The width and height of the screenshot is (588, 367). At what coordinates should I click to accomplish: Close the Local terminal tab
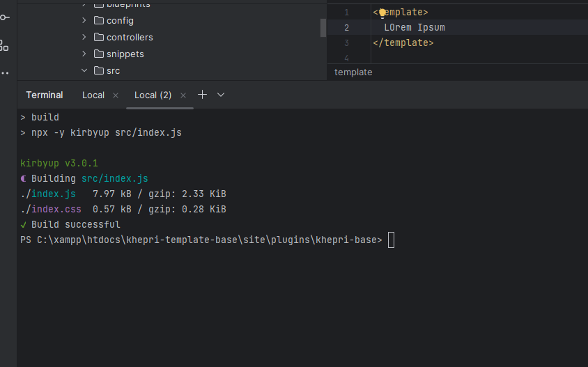(116, 95)
